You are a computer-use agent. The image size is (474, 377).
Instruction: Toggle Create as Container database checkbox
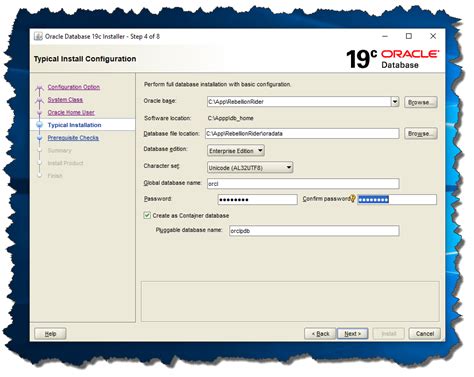click(147, 215)
